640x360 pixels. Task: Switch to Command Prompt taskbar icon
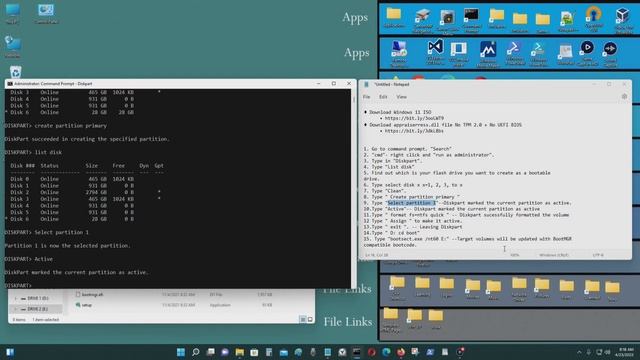click(357, 352)
